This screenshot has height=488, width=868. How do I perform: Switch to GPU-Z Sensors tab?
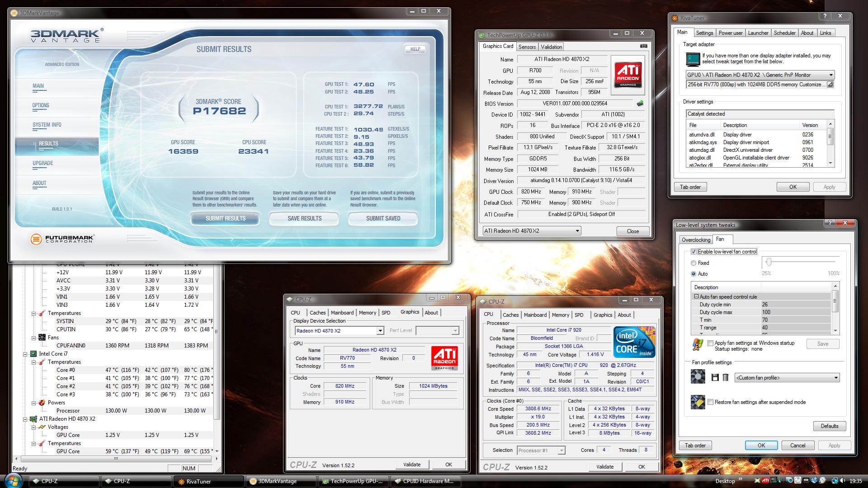pos(527,47)
